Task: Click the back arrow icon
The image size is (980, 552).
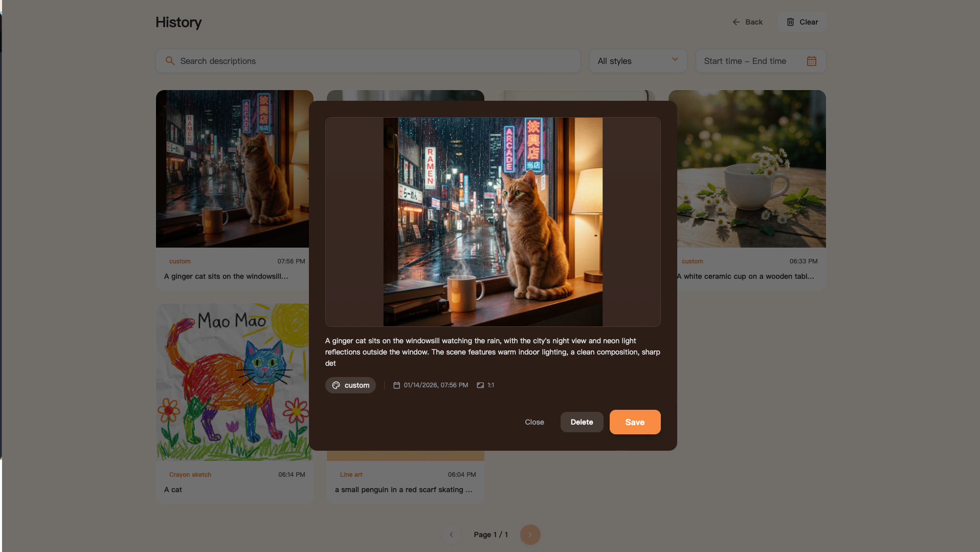Action: [736, 22]
